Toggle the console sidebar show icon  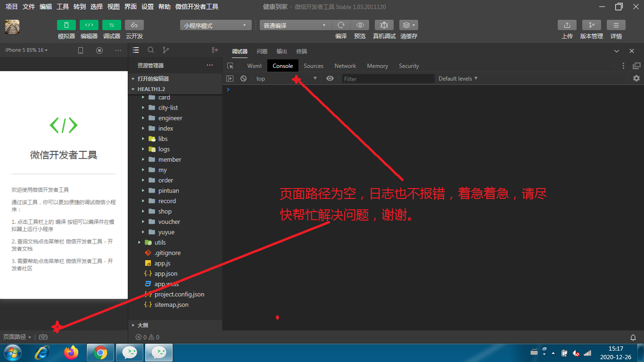coord(230,79)
